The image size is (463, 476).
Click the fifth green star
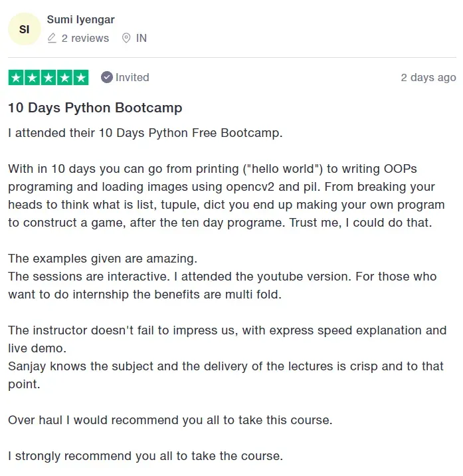coord(81,77)
